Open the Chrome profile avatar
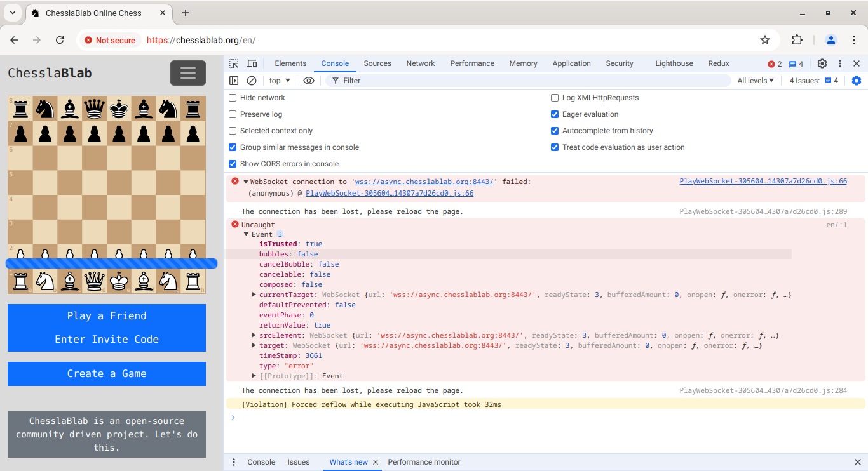The width and height of the screenshot is (868, 471). coord(831,40)
